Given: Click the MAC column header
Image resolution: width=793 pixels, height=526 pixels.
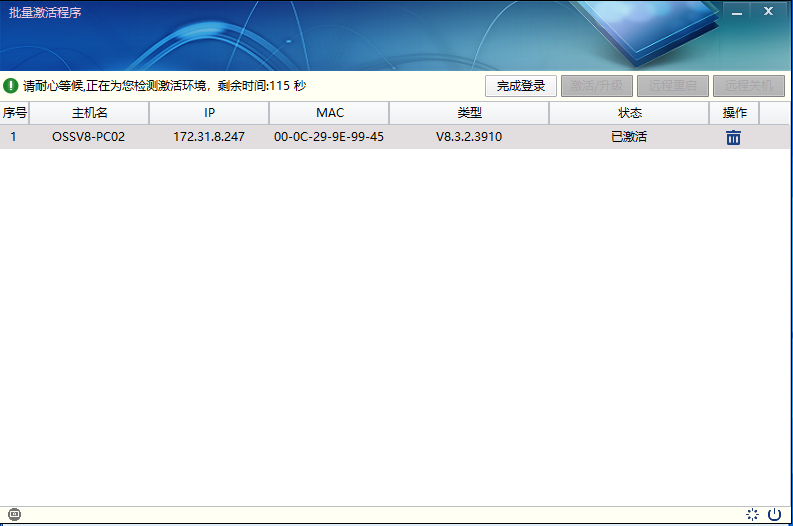Looking at the screenshot, I should pyautogui.click(x=329, y=113).
